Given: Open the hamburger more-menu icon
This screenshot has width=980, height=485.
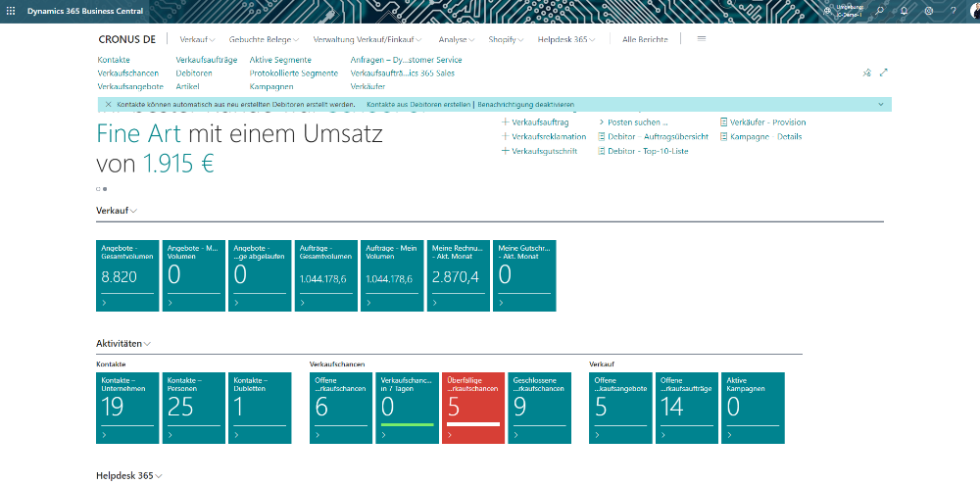Looking at the screenshot, I should (702, 39).
